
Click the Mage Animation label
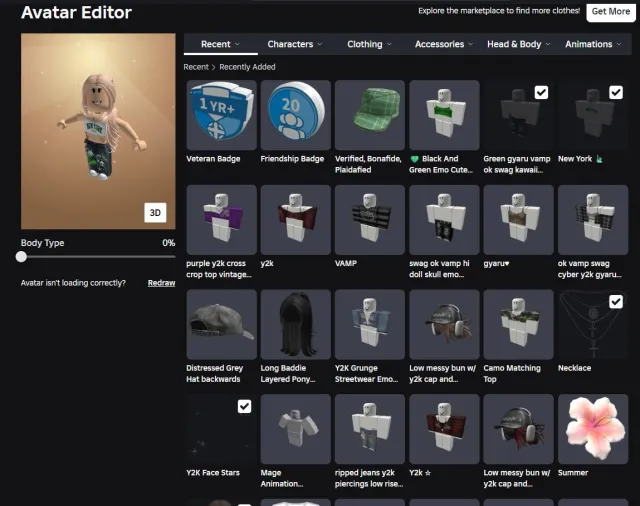[282, 478]
